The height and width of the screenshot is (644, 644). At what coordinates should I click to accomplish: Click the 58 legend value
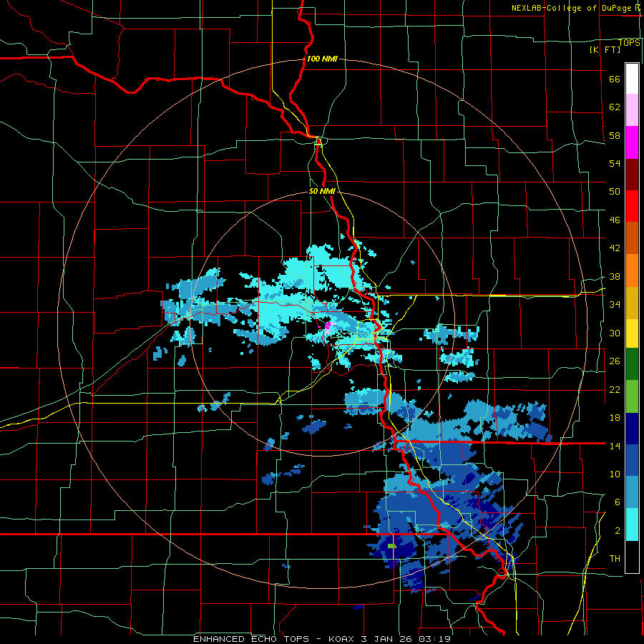[615, 135]
